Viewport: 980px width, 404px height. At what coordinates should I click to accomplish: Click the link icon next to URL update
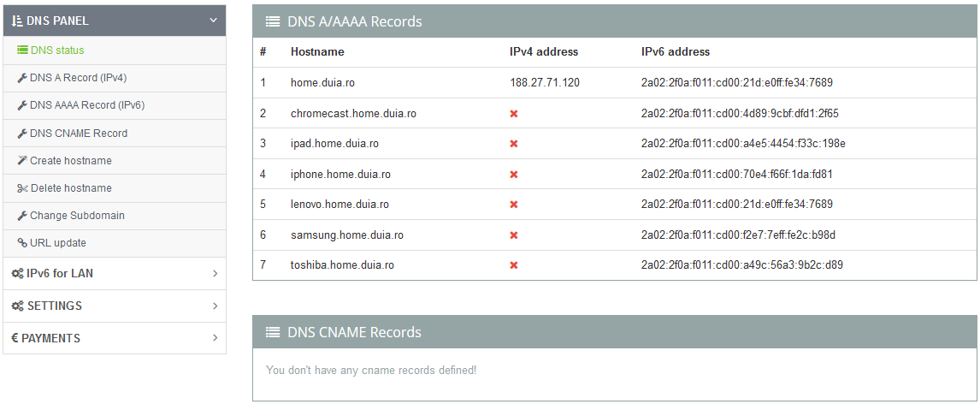22,242
